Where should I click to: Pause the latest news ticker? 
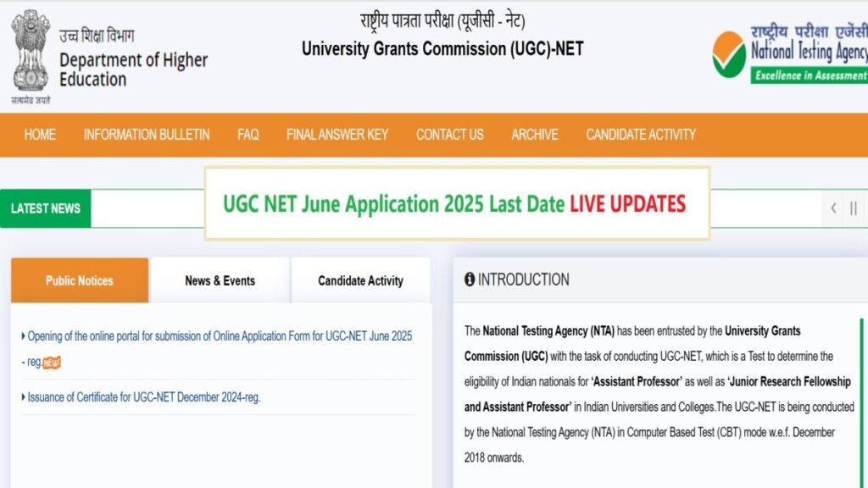click(854, 208)
